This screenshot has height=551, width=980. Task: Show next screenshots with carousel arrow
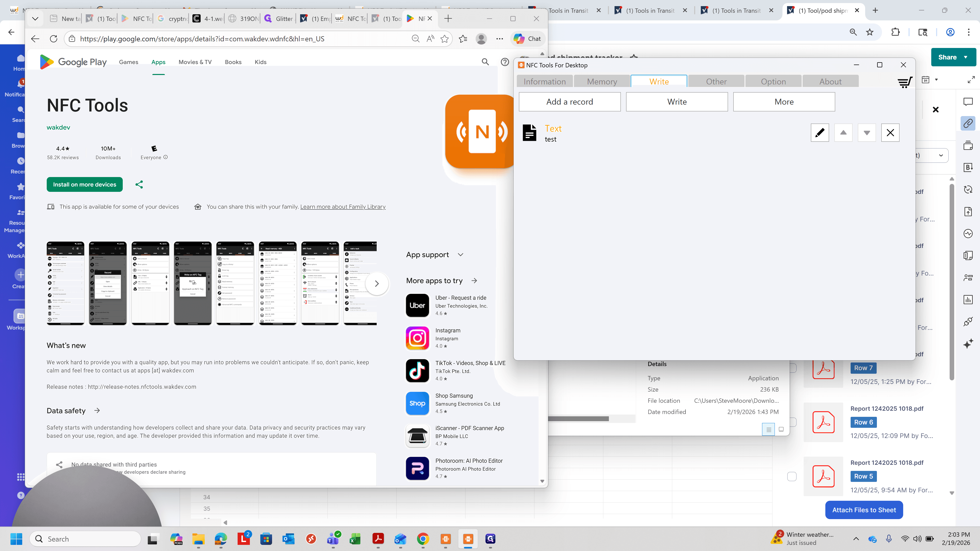(377, 283)
